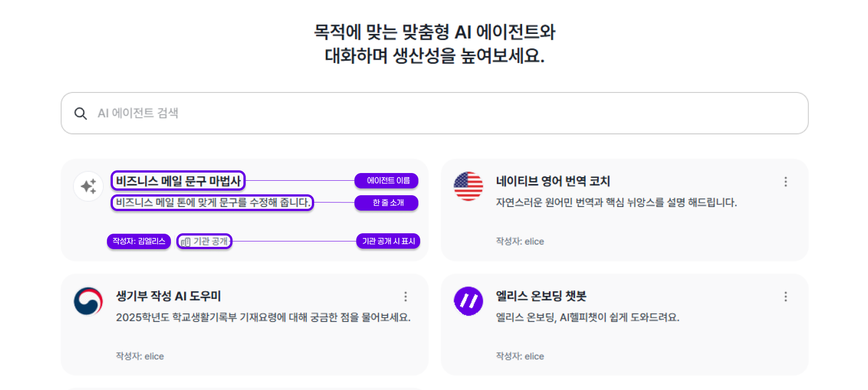868x390 pixels.
Task: Click the 작성자: 김엘리스 badge
Action: tap(139, 241)
